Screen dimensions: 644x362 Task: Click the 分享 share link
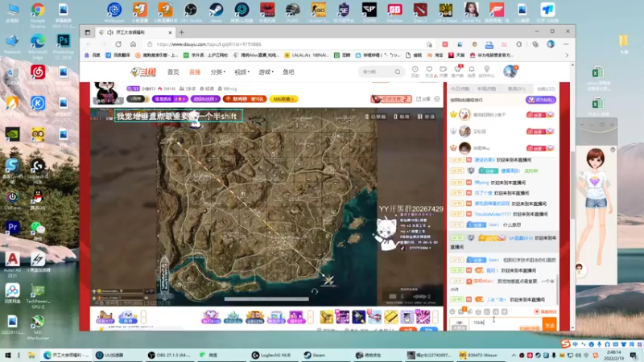click(423, 99)
